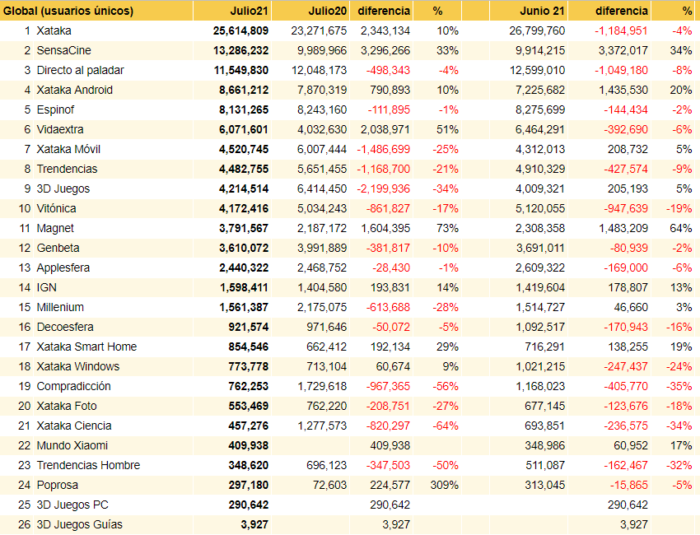Select the red difference -498,343
This screenshot has width=700, height=535.
pyautogui.click(x=388, y=70)
